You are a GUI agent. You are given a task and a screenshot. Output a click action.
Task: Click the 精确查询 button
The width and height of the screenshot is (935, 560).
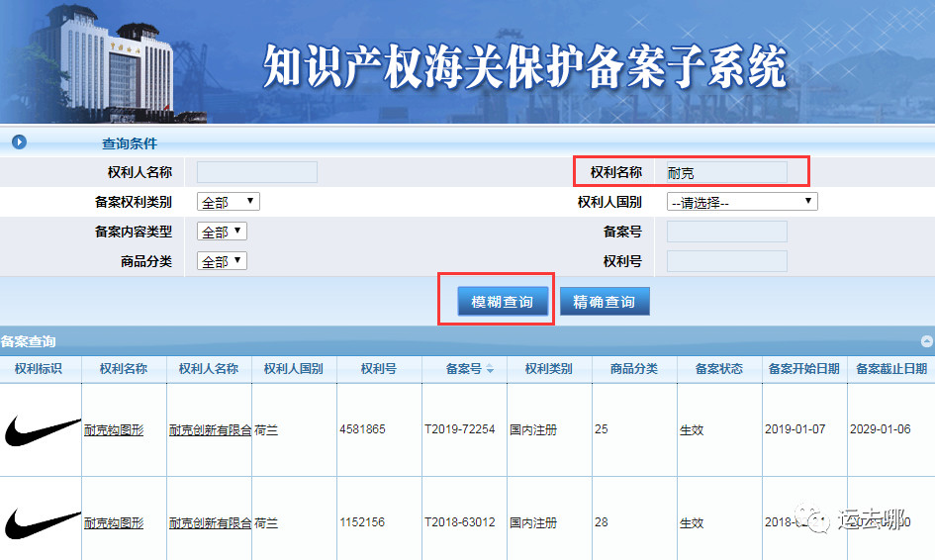[605, 301]
